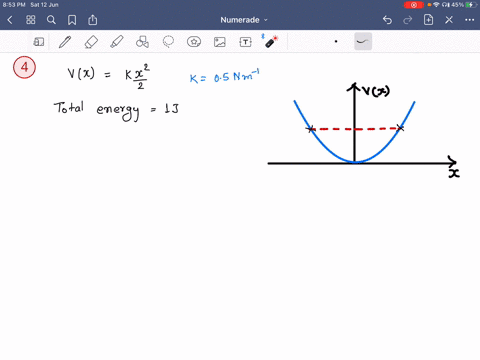Activate the laser pointer tool
Viewport: 480px width, 360px height.
point(270,41)
